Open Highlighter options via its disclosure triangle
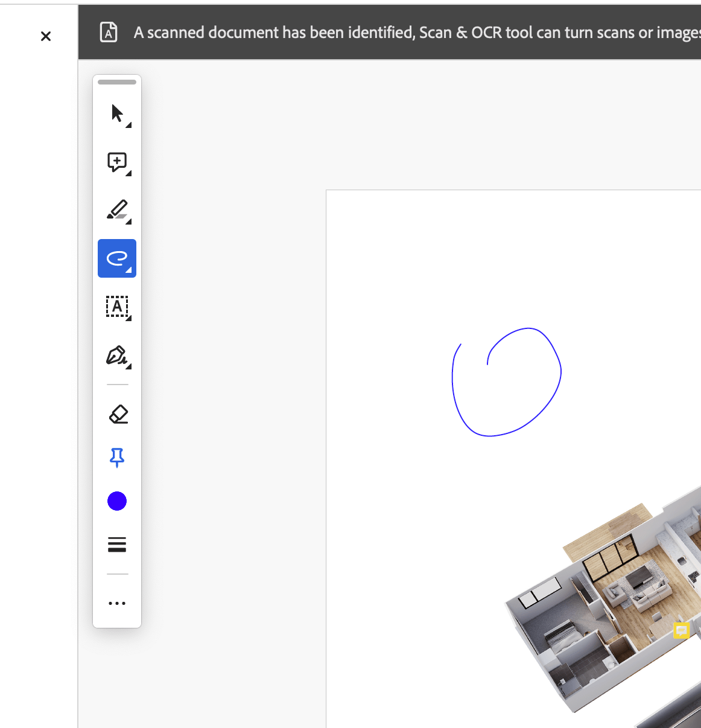Image resolution: width=701 pixels, height=728 pixels. coord(127,222)
